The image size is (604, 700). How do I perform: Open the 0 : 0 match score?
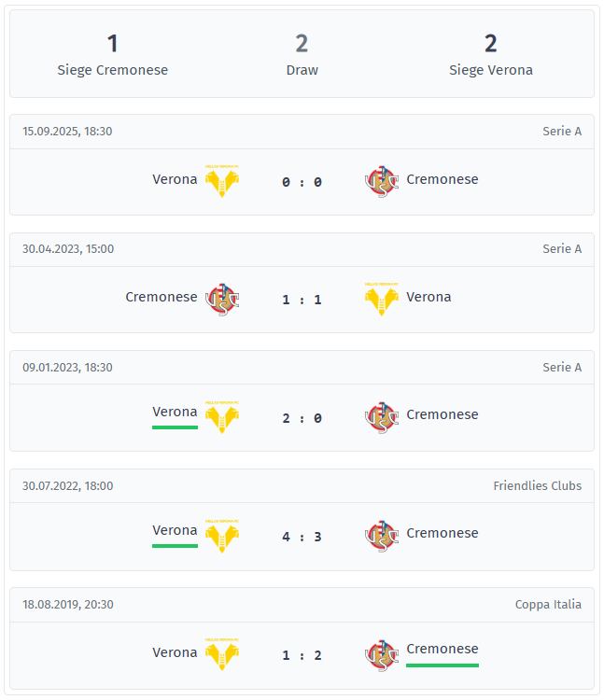302,182
